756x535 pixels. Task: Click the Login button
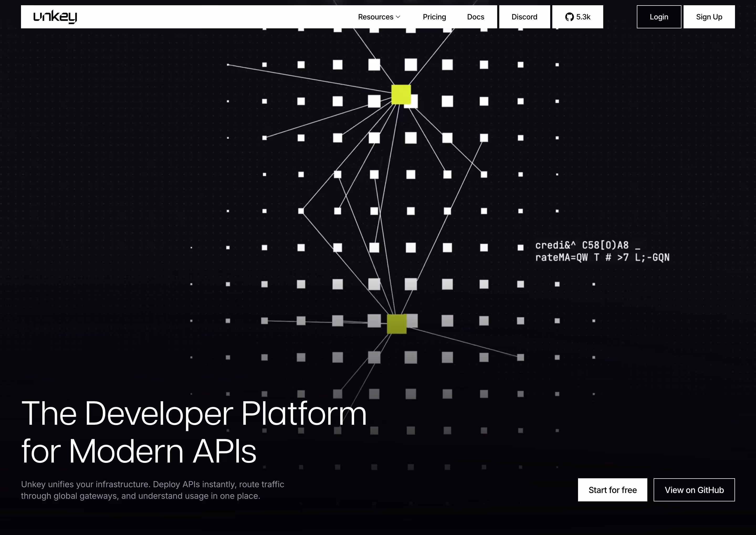[659, 17]
